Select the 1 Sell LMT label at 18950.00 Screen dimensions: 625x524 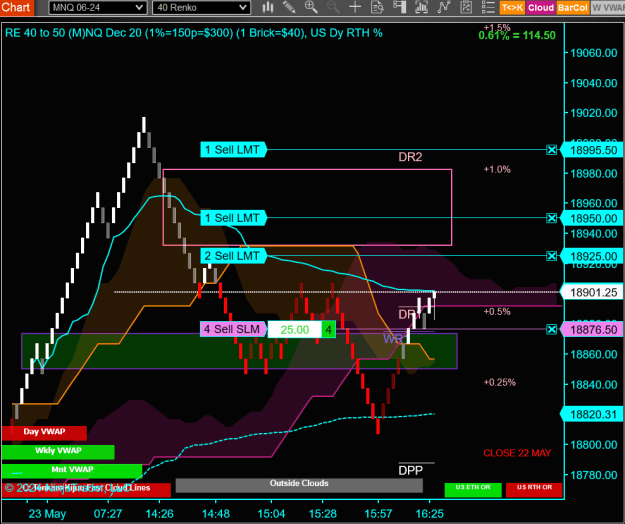coord(233,218)
